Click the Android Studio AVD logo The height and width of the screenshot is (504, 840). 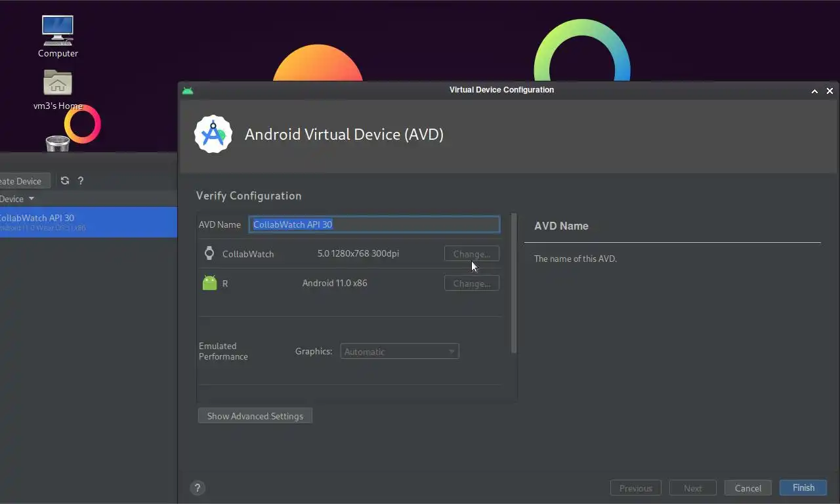click(213, 134)
